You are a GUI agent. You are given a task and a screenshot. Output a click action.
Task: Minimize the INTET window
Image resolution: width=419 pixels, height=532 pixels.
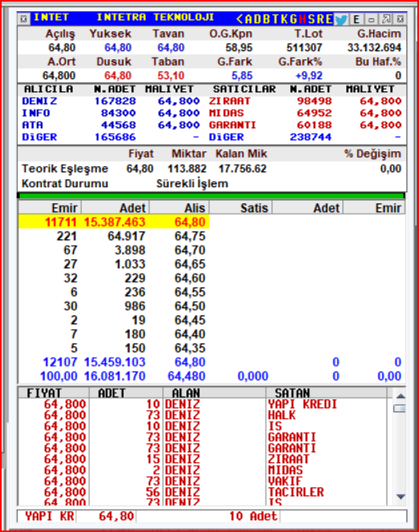click(x=371, y=19)
